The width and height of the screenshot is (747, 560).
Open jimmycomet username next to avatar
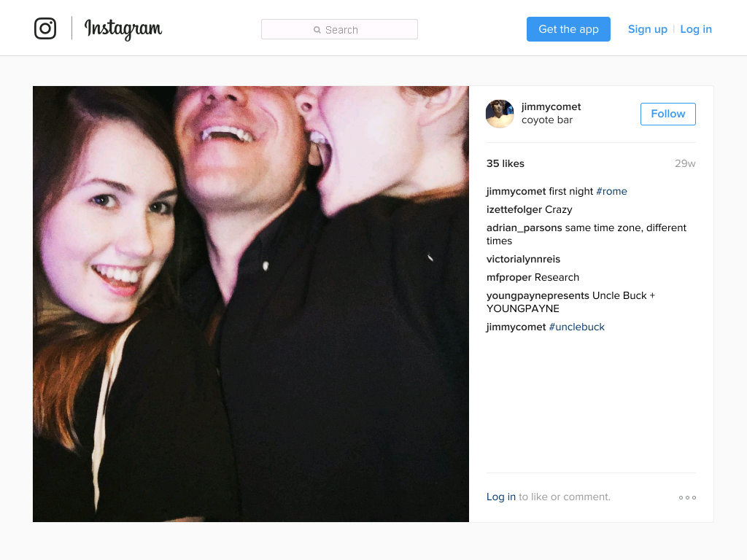(x=551, y=107)
